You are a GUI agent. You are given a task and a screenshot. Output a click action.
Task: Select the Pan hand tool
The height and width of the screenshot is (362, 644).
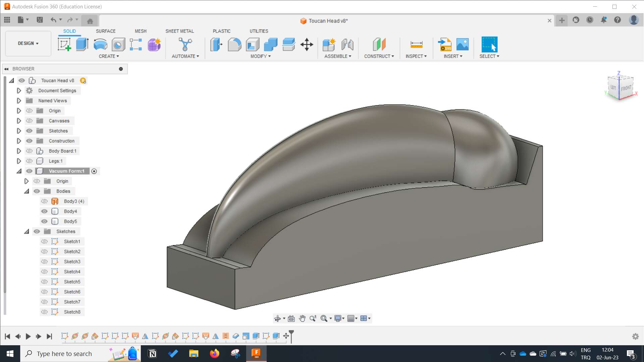pos(302,318)
